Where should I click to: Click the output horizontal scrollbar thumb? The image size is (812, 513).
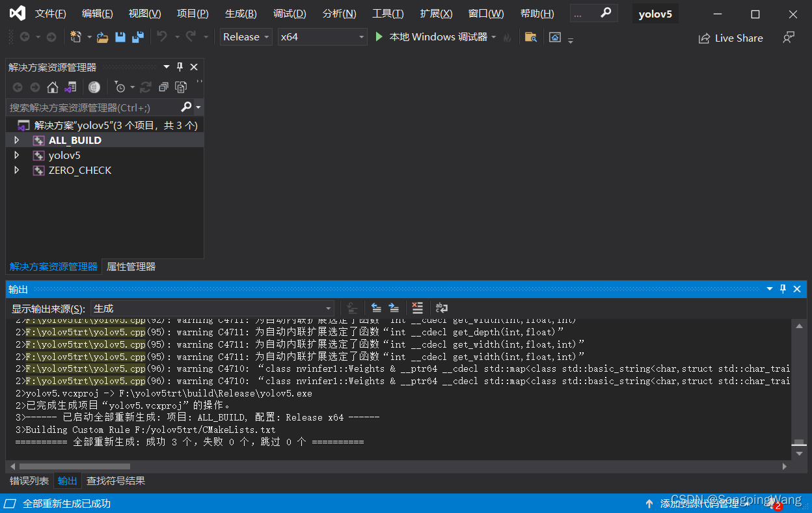click(75, 466)
